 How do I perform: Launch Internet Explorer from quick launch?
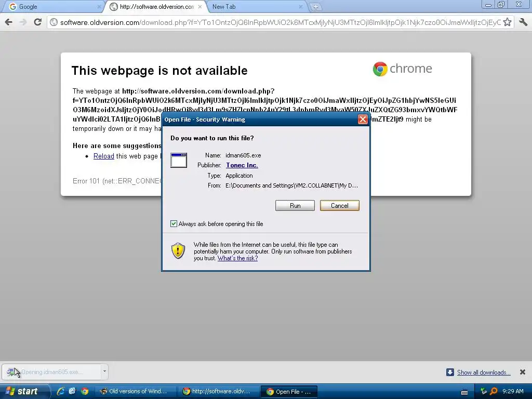point(61,391)
